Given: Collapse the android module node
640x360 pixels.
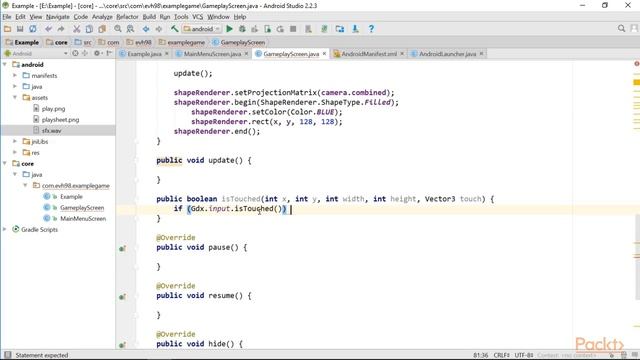Looking at the screenshot, I should pyautogui.click(x=5, y=64).
